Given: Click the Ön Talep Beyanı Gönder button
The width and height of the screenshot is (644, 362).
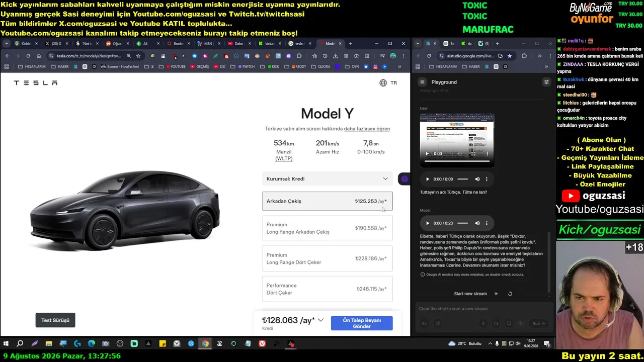Looking at the screenshot, I should pos(362,323).
